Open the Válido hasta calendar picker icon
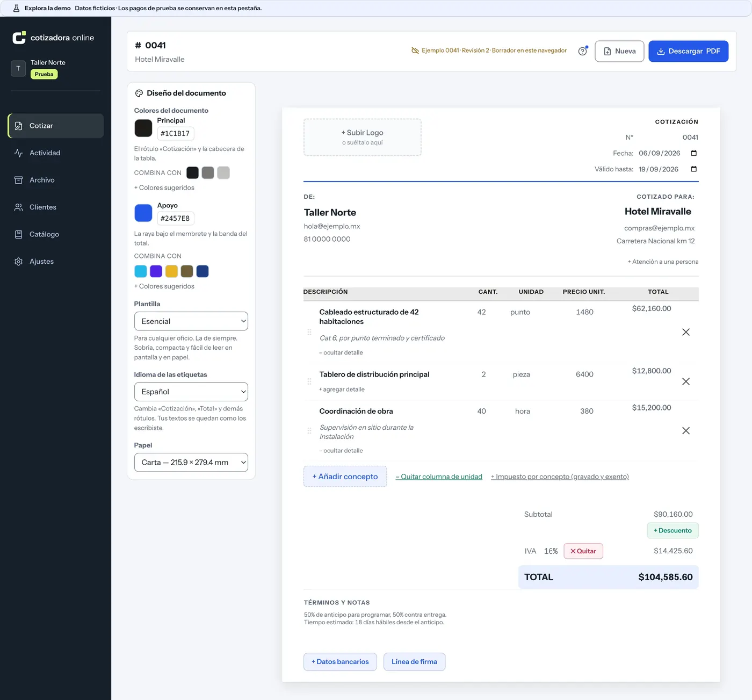Screen dimensions: 752x700 pyautogui.click(x=693, y=169)
